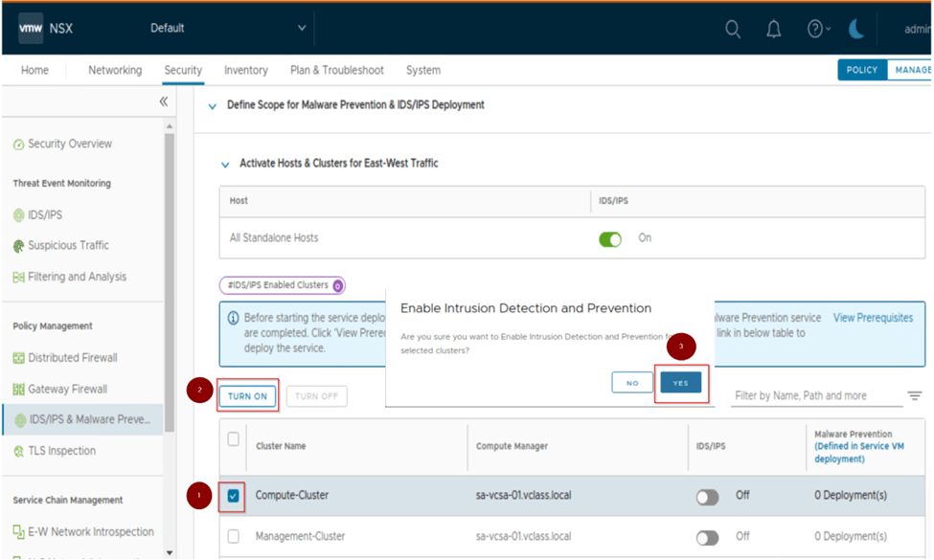Click the View Prerequisites link
Viewport: 934px width, 560px height.
pyautogui.click(x=873, y=318)
